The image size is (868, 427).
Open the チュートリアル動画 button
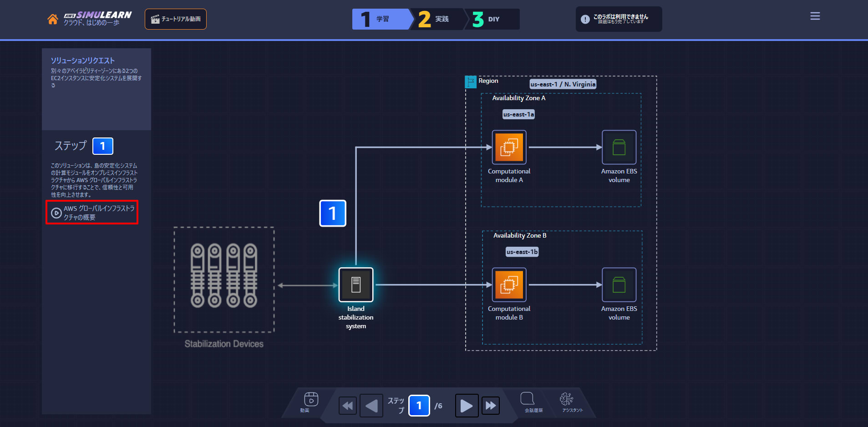tap(176, 19)
